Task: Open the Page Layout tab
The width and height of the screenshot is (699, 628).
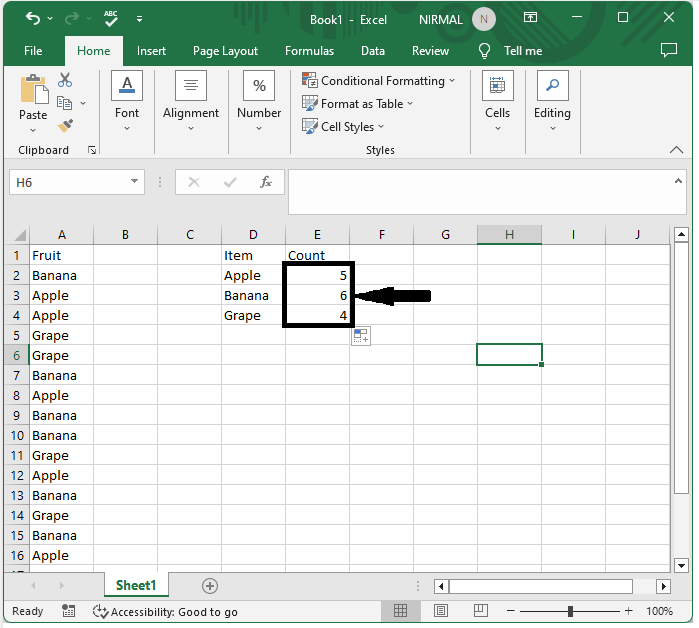Action: (x=225, y=51)
